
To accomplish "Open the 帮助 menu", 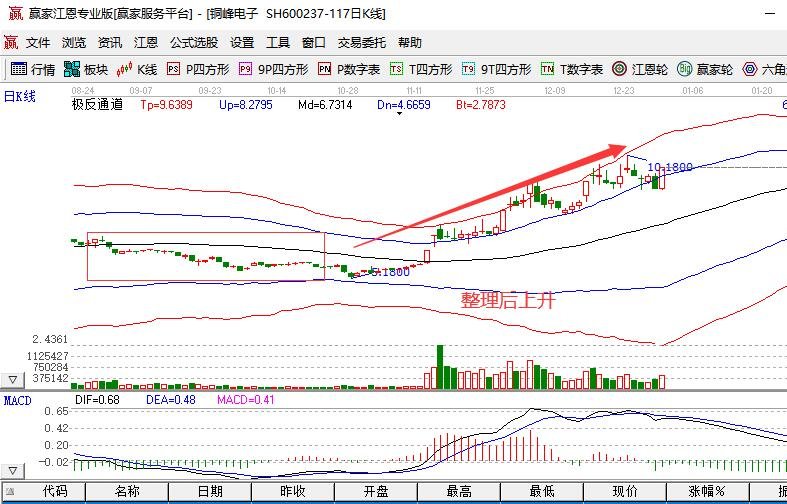I will coord(410,43).
